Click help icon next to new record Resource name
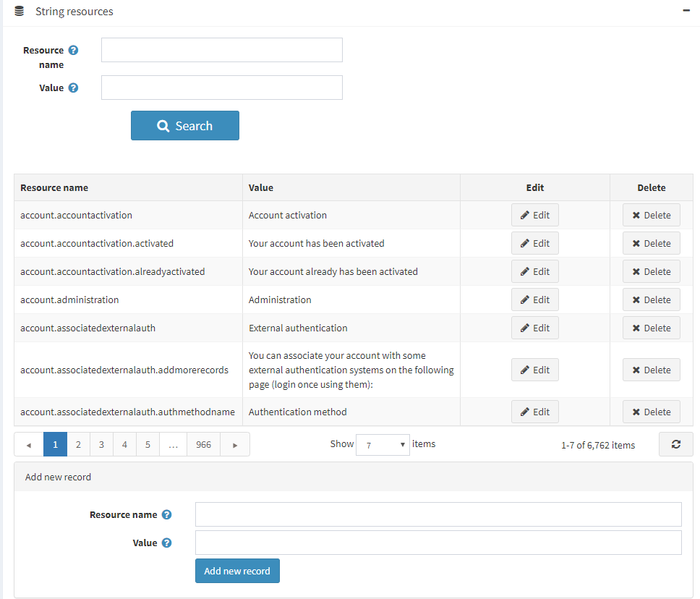Screen dimensions: 700x599 166,515
